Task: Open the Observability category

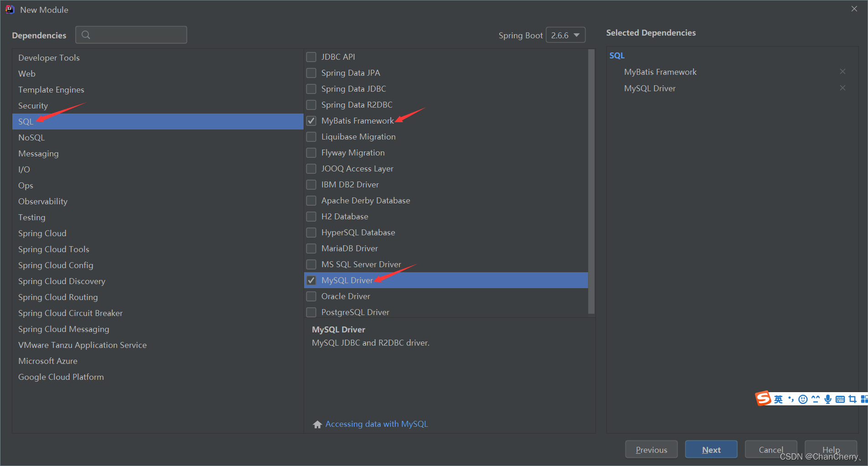Action: click(158, 202)
